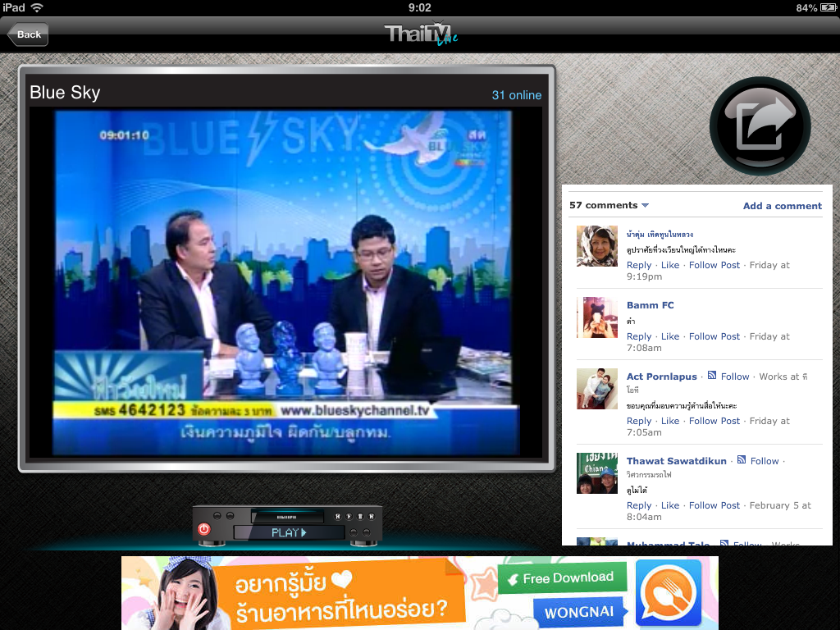840x630 pixels.
Task: Tap the battery indicator in status bar
Action: pos(828,7)
